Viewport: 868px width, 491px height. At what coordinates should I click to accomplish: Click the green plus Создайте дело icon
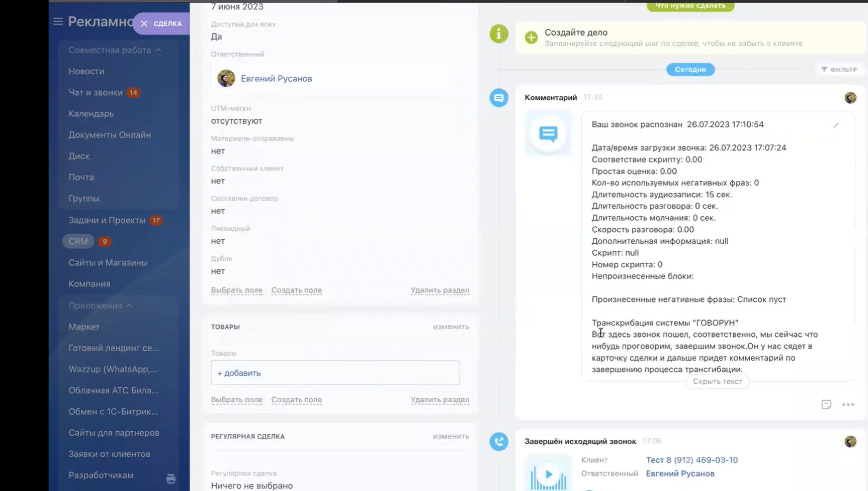531,37
